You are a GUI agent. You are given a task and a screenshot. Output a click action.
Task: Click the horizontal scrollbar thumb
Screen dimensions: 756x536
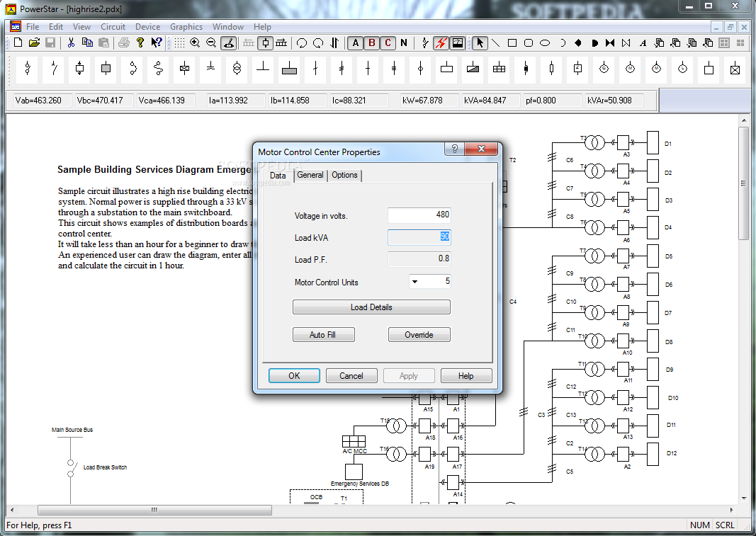[x=154, y=510]
